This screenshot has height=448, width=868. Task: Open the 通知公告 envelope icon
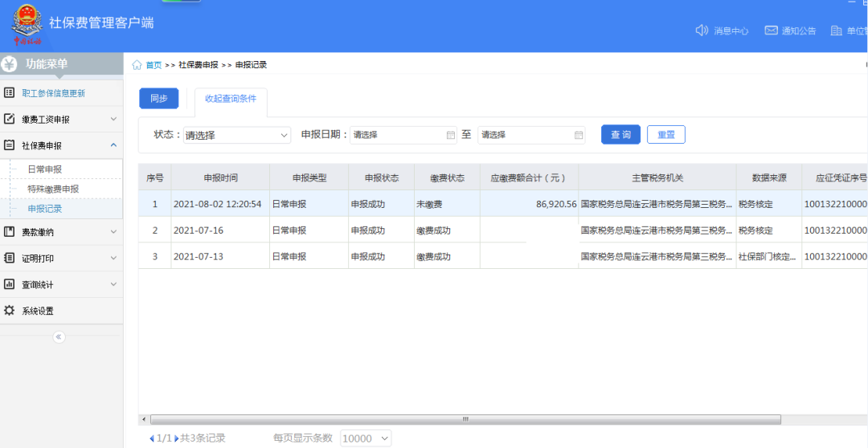point(771,31)
